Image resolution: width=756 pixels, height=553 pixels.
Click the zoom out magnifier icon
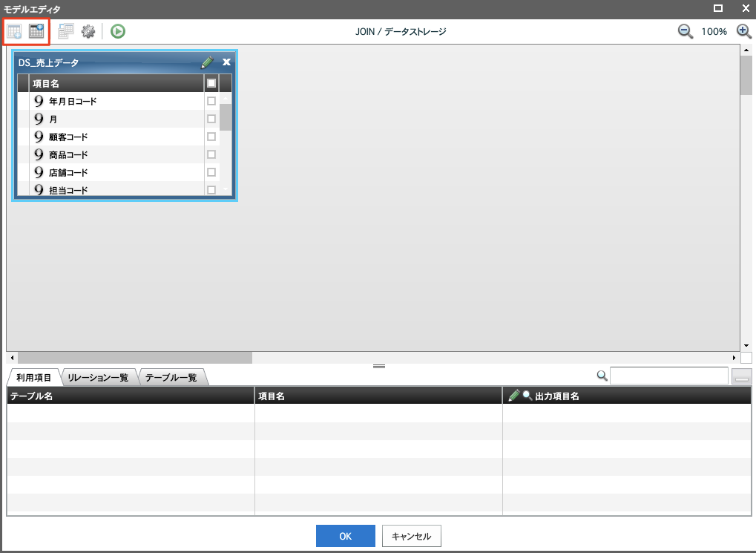pos(685,31)
